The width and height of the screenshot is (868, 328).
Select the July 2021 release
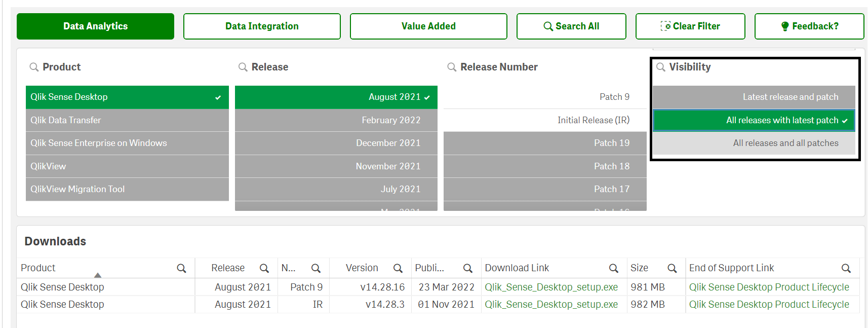click(x=336, y=189)
